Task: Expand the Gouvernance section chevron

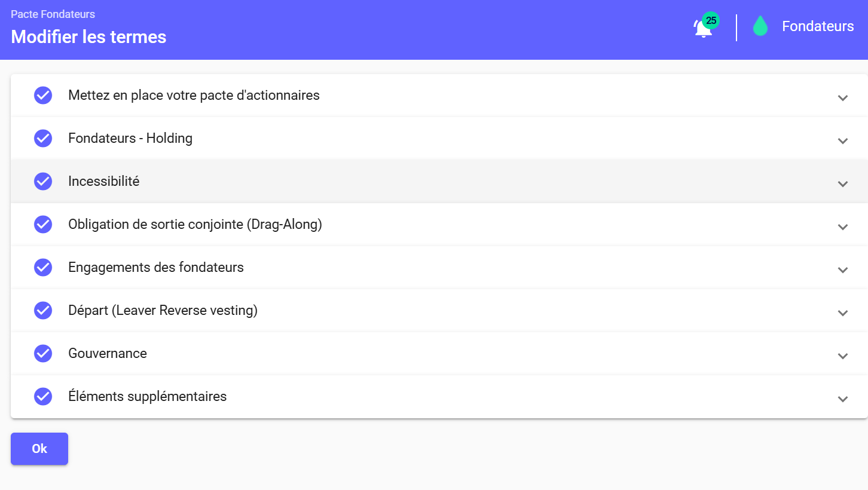Action: tap(843, 356)
